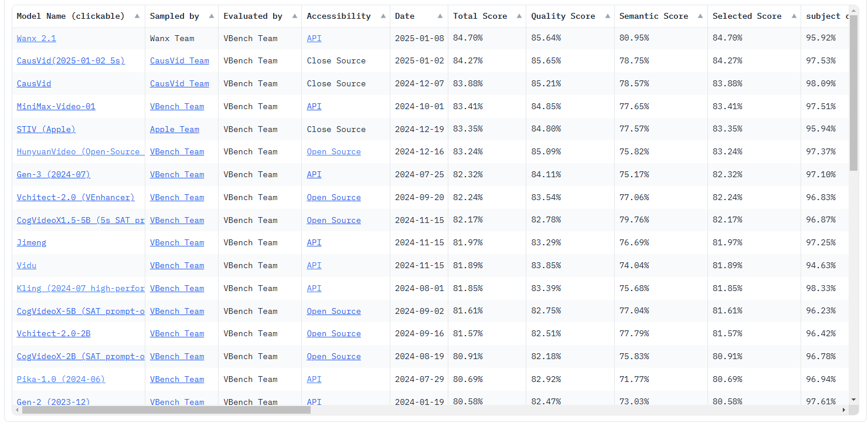This screenshot has height=426, width=868.
Task: Open the MiniMax-Video-01 model link
Action: 56,106
